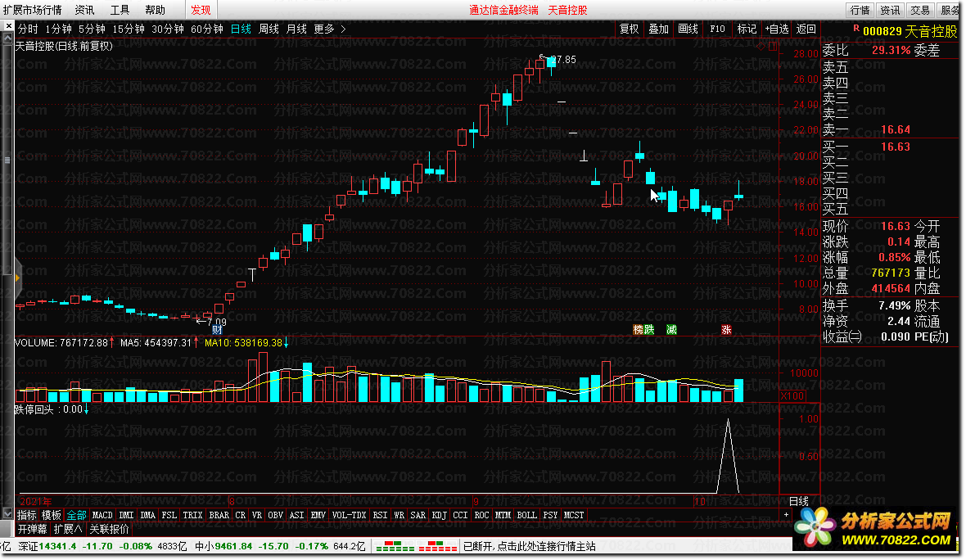
Task: Click the small square icon above price axis
Action: [773, 46]
